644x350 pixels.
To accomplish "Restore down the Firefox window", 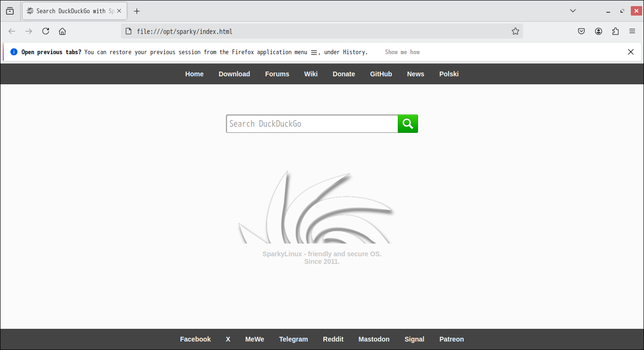I will 622,11.
